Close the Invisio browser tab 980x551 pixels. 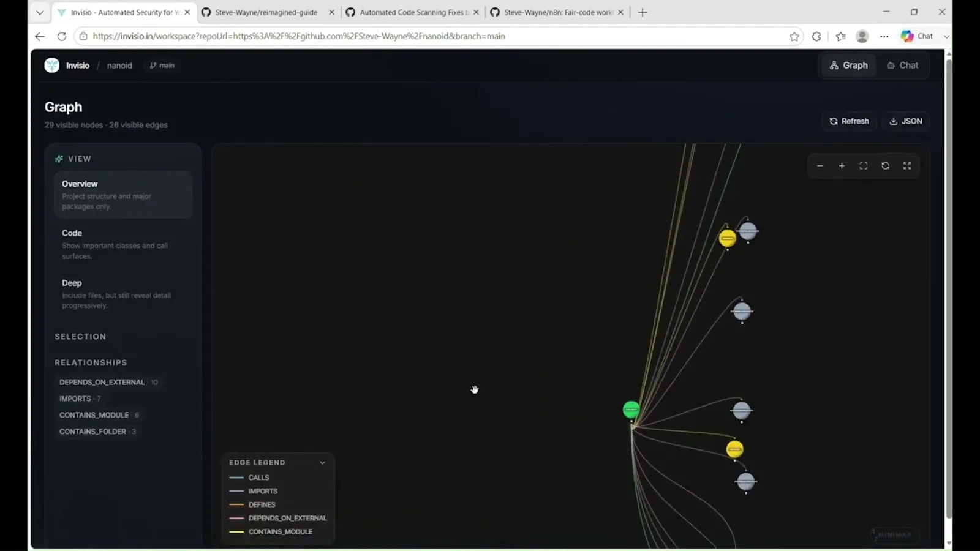tap(187, 12)
